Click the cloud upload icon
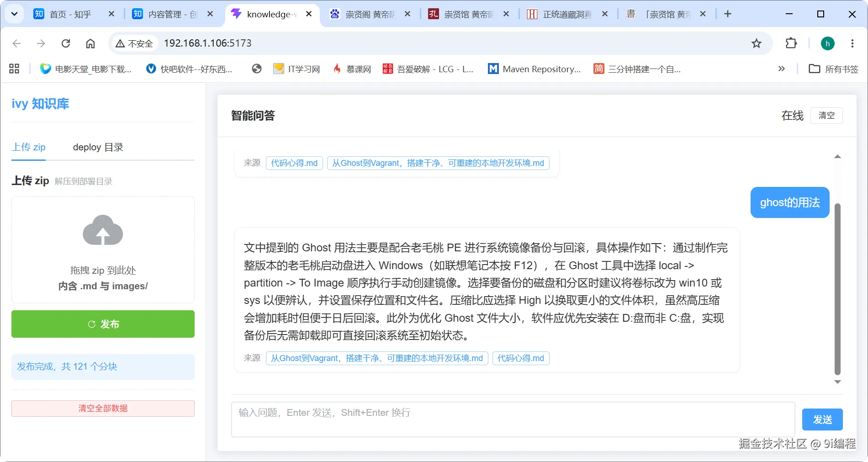Viewport: 868px width, 462px height. point(103,230)
